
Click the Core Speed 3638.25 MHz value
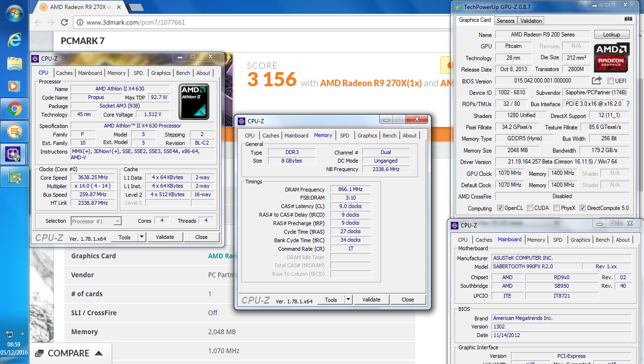(x=93, y=178)
